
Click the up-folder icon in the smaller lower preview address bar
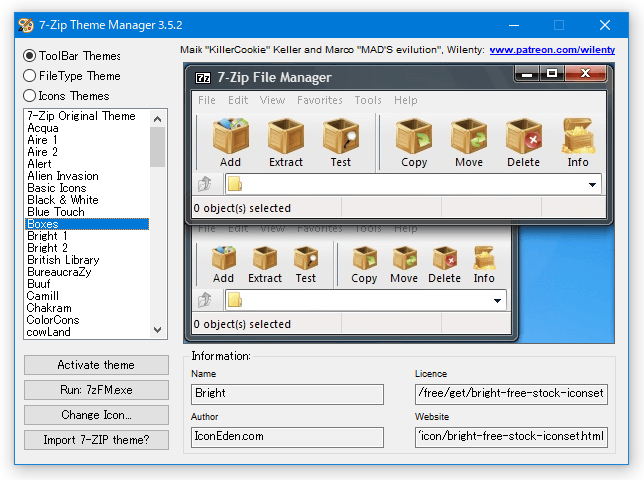click(205, 300)
